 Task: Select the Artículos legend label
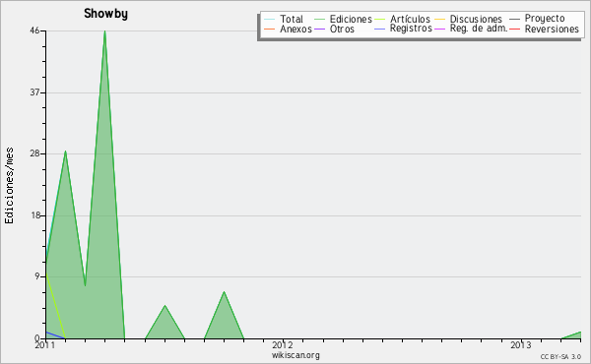410,20
